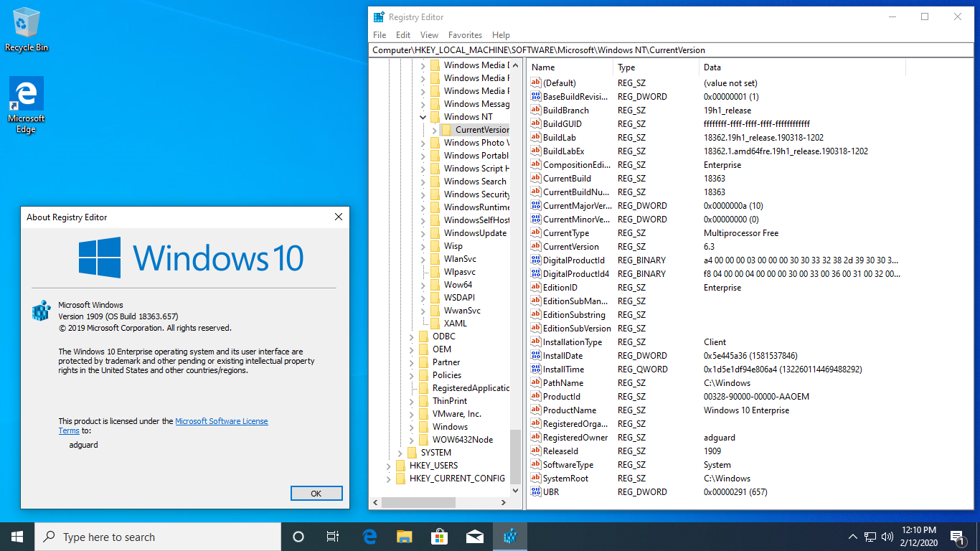Click the taskbar clock showing 12:10 PM
The image size is (980, 551).
pos(919,537)
